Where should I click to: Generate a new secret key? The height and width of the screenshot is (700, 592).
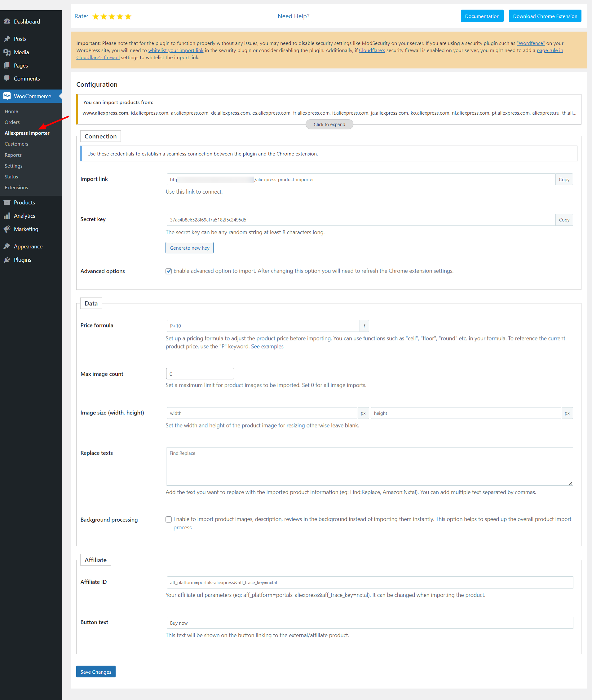click(189, 248)
